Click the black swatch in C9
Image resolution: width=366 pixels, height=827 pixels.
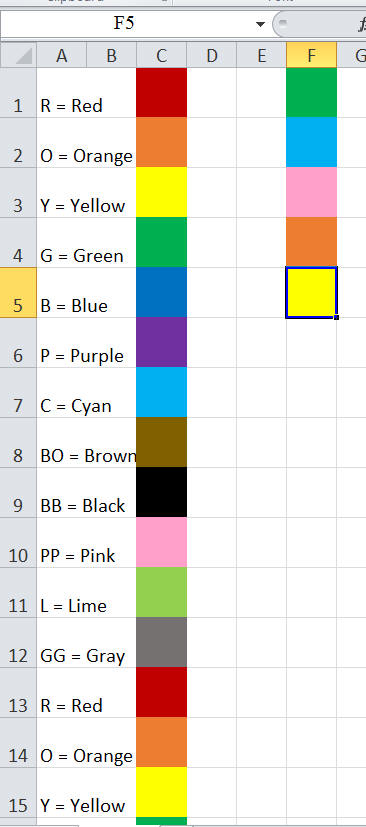[x=161, y=492]
